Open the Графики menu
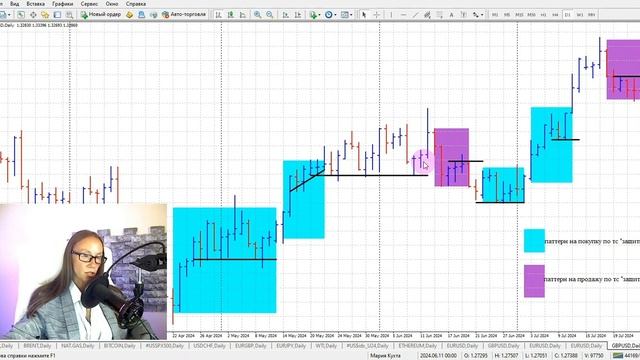The width and height of the screenshot is (640, 360). pos(62,4)
